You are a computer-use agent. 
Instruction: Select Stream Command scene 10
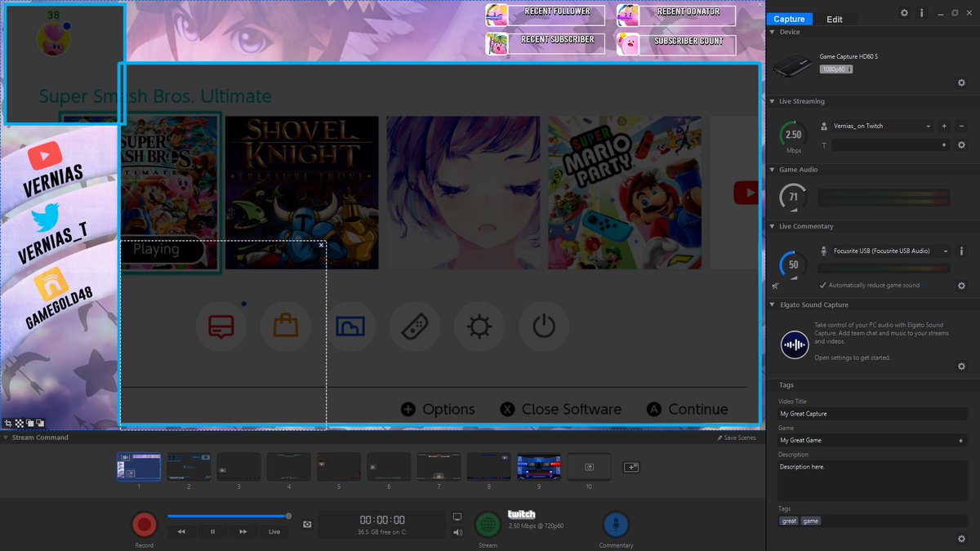tap(589, 467)
